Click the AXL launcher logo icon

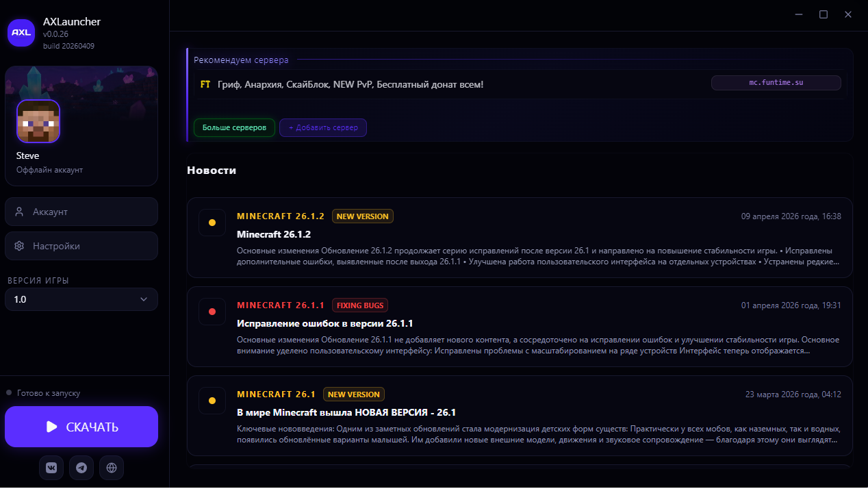pos(21,32)
